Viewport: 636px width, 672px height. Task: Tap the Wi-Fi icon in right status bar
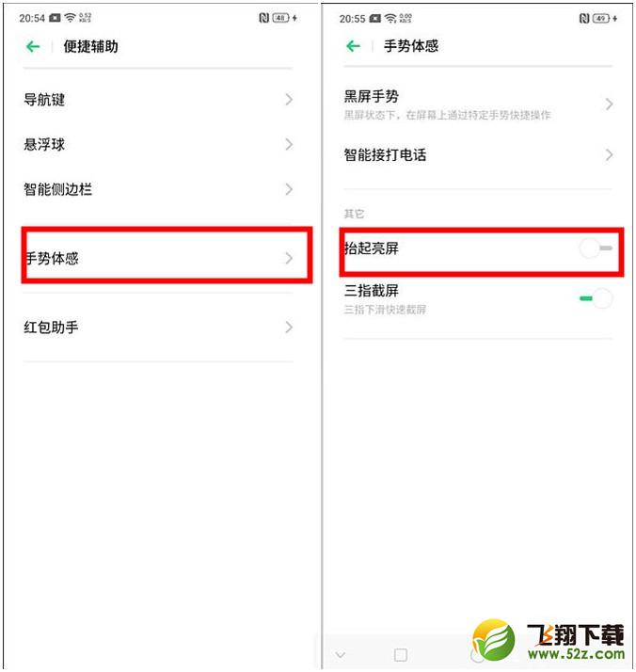pos(390,19)
